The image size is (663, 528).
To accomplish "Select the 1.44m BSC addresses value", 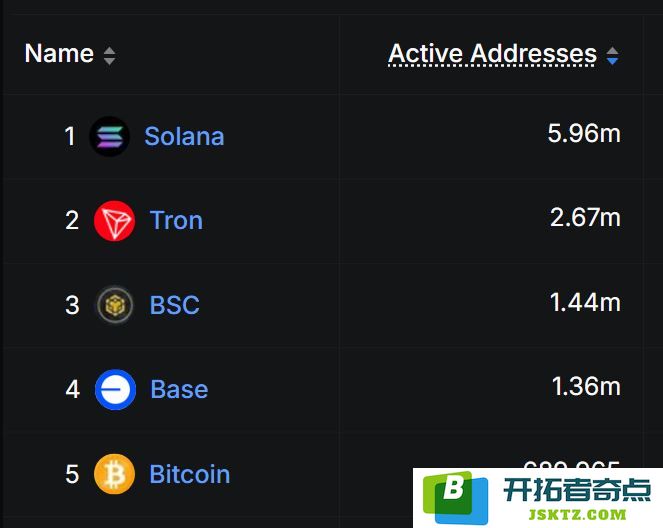I will 585,303.
